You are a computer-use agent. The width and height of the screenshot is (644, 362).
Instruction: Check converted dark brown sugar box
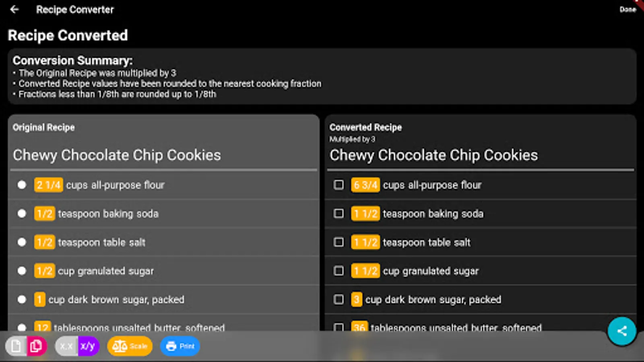(339, 299)
